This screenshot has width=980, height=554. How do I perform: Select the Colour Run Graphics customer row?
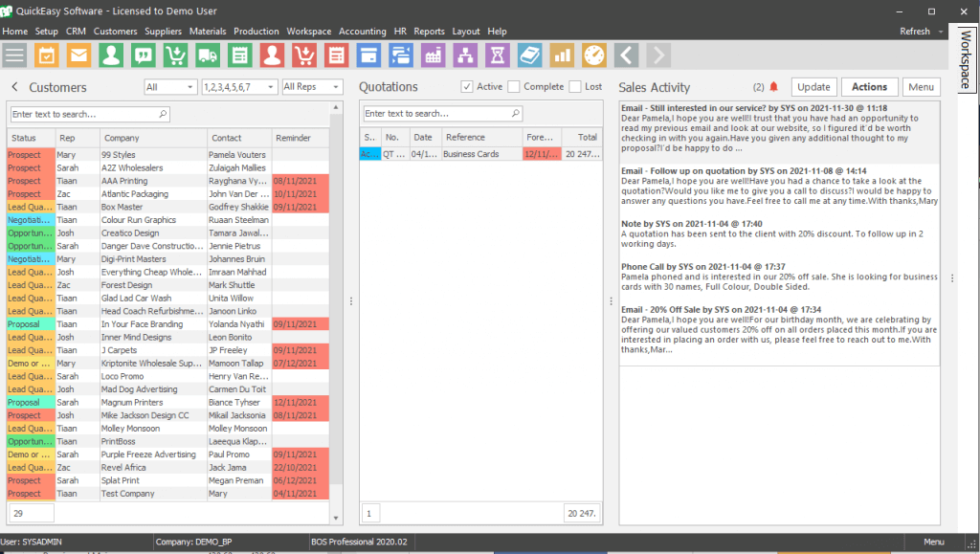coord(168,220)
